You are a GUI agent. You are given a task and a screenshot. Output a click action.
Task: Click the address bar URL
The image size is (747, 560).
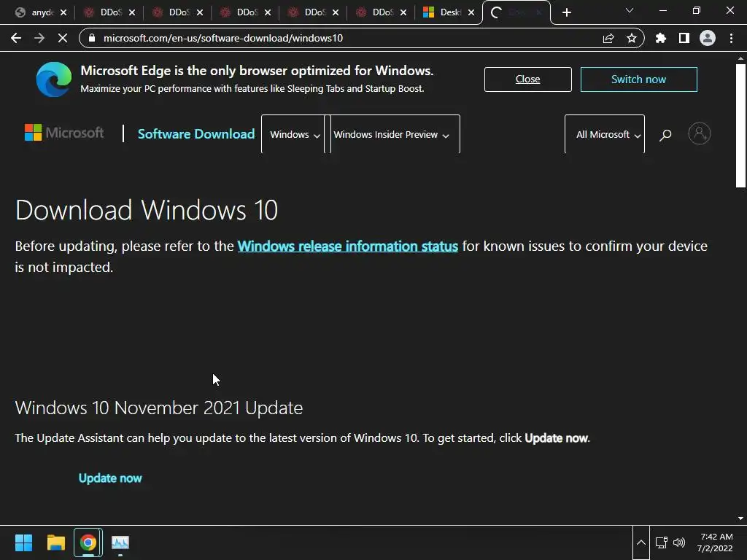[x=223, y=38]
